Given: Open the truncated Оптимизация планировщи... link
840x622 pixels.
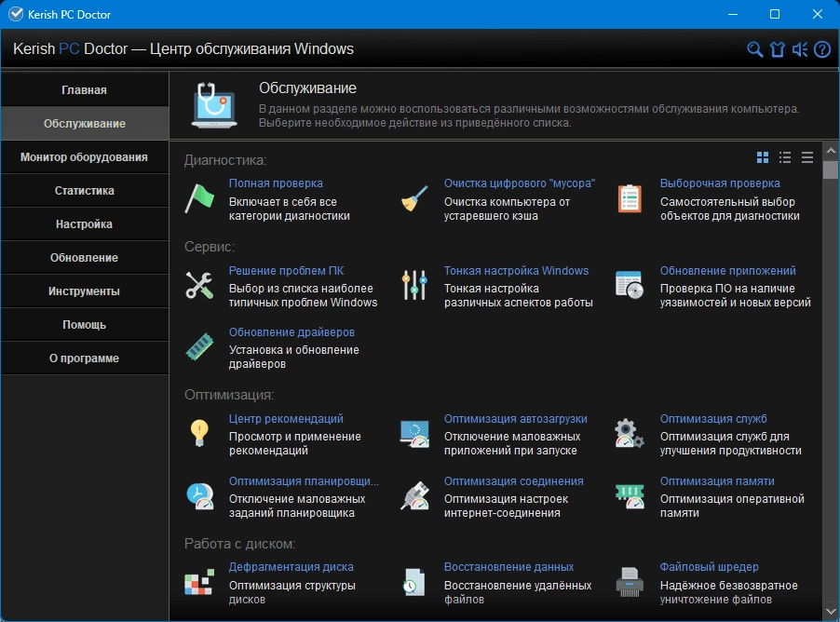Looking at the screenshot, I should 304,481.
